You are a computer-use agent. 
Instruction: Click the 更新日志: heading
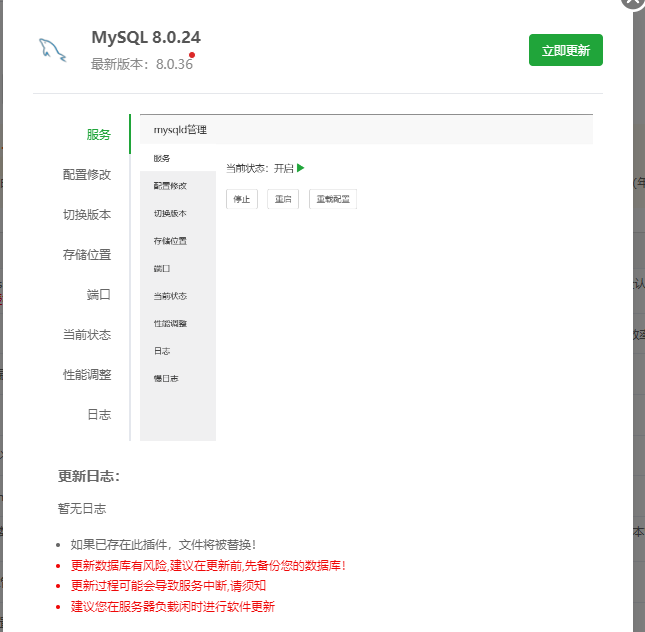(89, 476)
